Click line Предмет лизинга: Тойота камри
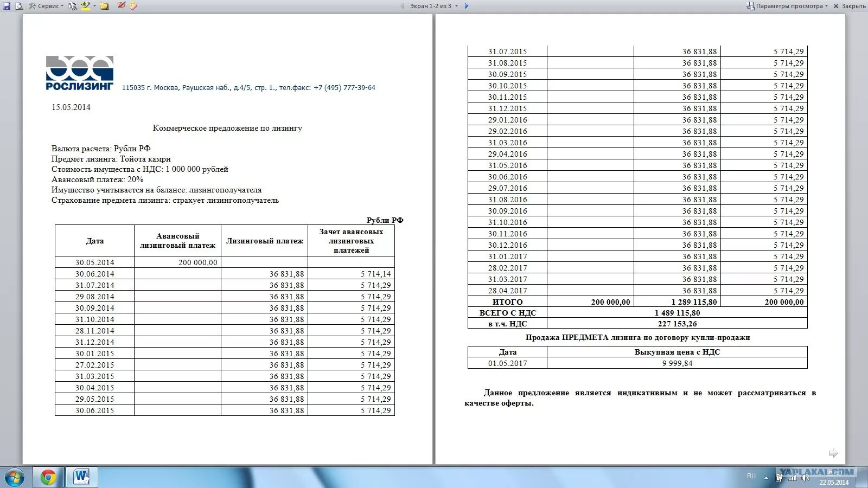Viewport: 868px width, 488px height. coord(111,159)
